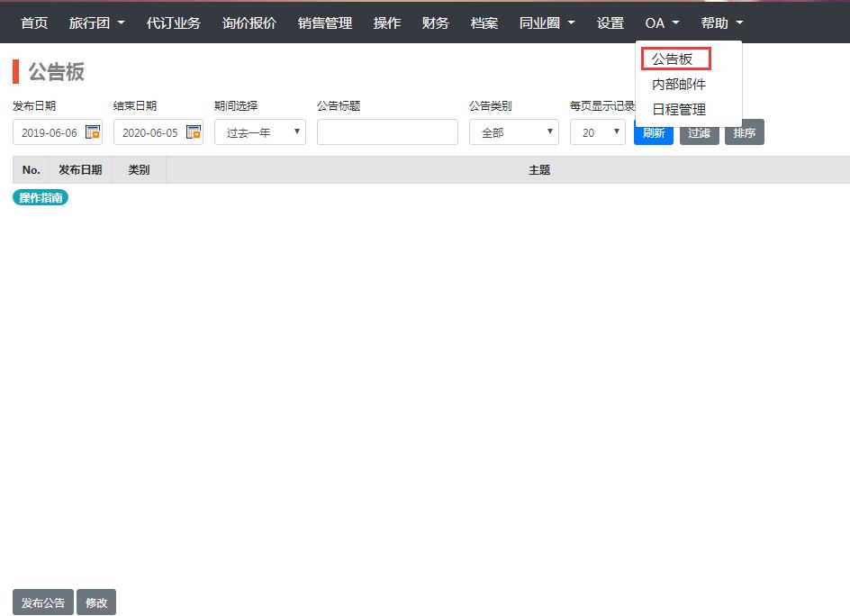
Task: Open the 询价报价 menu item
Action: 249,23
